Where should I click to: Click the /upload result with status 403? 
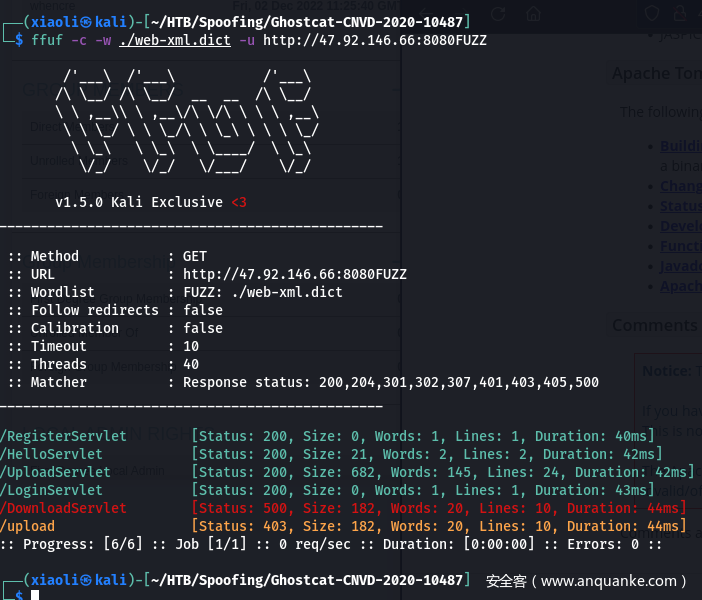(x=27, y=526)
